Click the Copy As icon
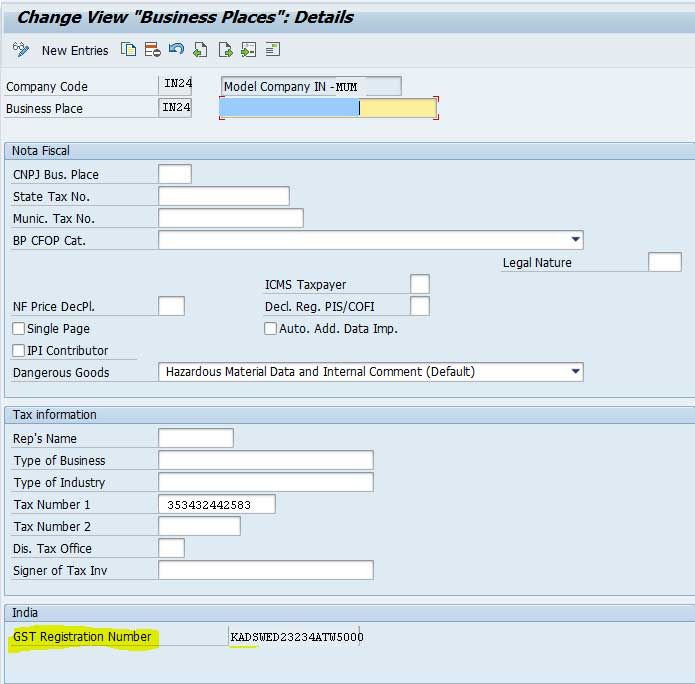Viewport: 695px width, 684px height. point(129,50)
